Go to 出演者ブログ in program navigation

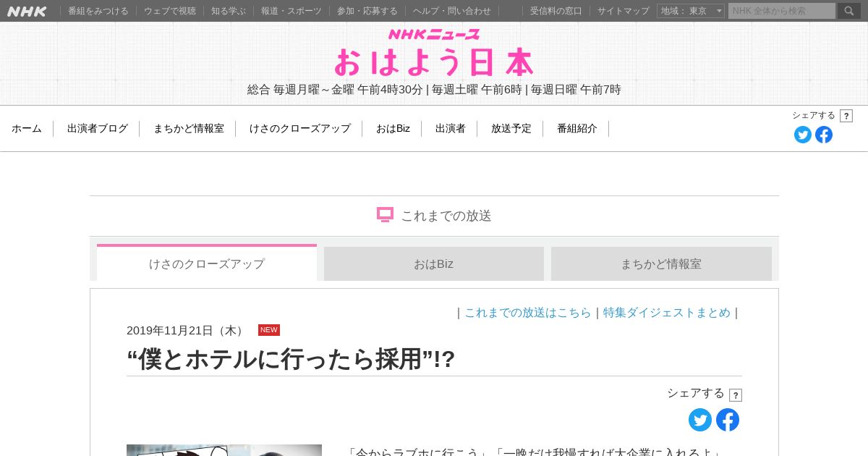(98, 129)
